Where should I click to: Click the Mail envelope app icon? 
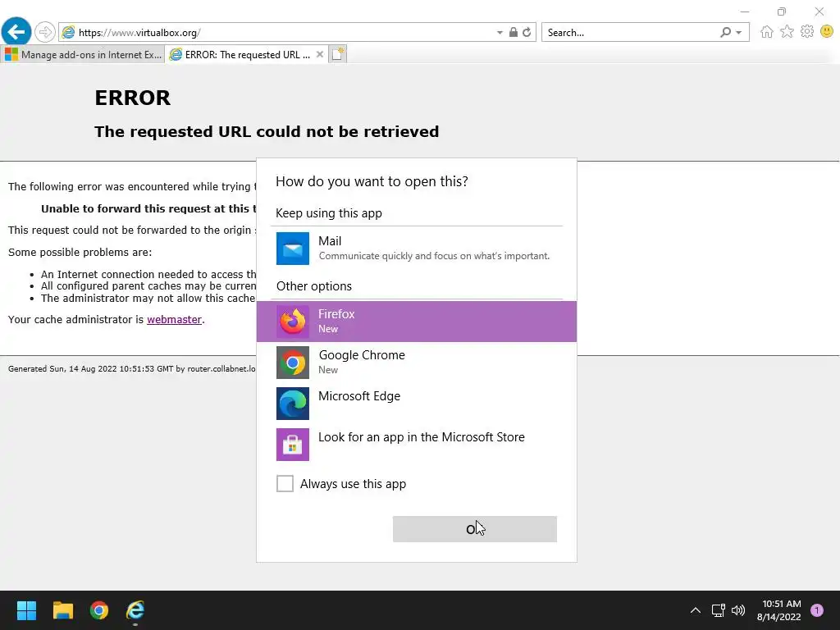click(x=293, y=249)
